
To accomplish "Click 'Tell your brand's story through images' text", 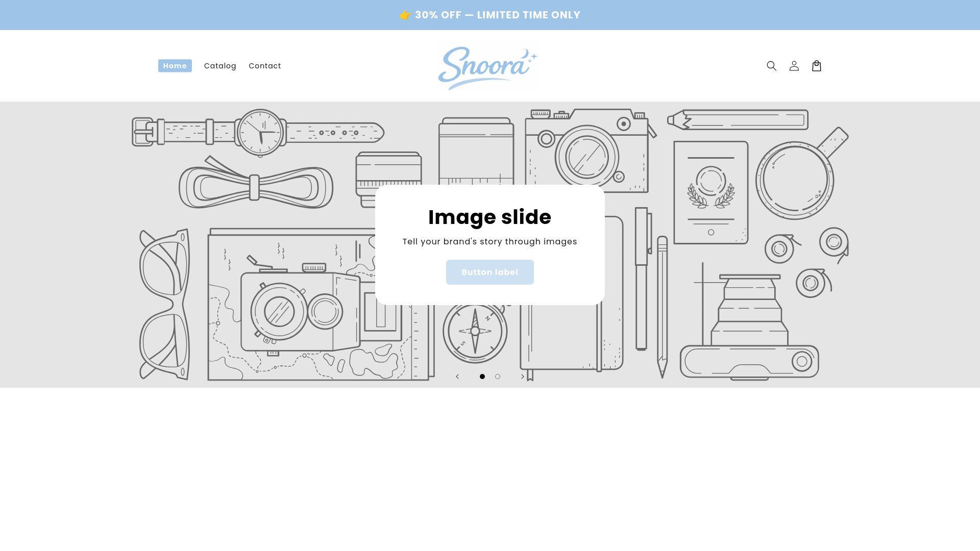I will point(490,242).
